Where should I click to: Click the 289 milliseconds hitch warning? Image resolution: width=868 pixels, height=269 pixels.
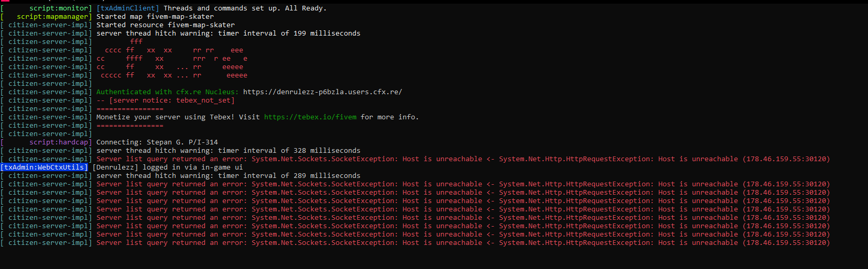[228, 176]
